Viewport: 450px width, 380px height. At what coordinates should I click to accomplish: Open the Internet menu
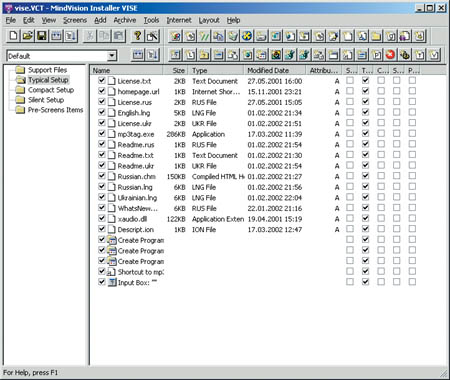coord(179,20)
